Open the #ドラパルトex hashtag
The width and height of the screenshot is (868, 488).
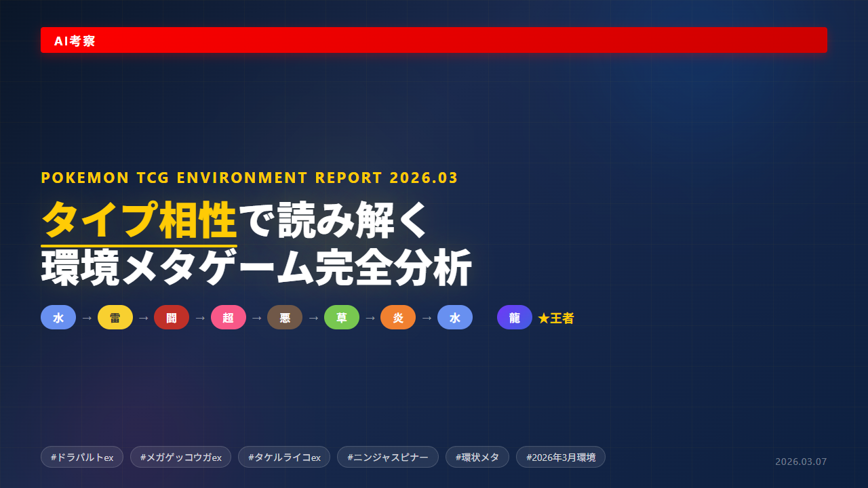coord(82,457)
